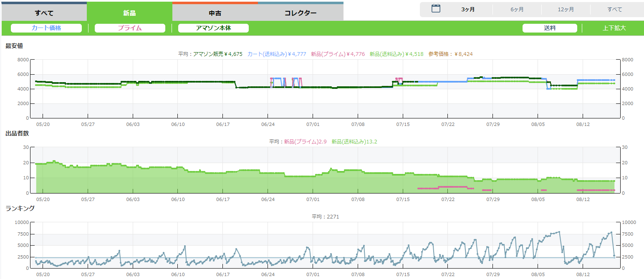Select the 6ヶ月 time range
This screenshot has width=644, height=279.
click(517, 10)
